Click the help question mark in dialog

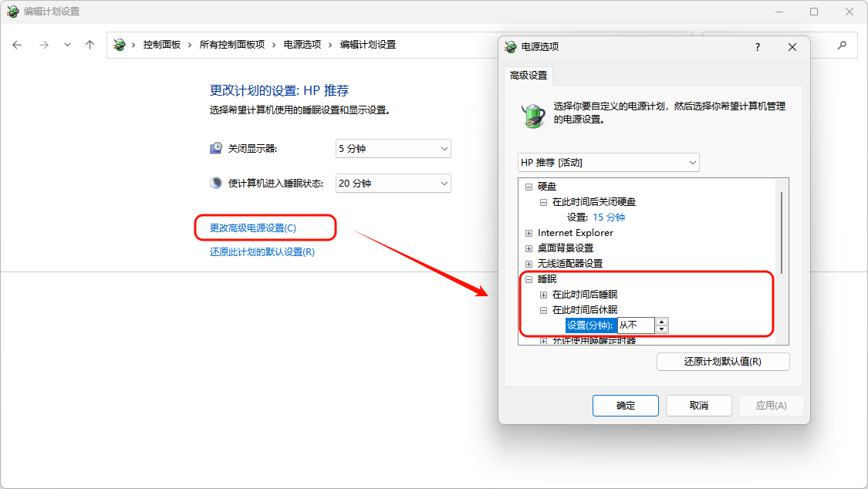tap(758, 47)
